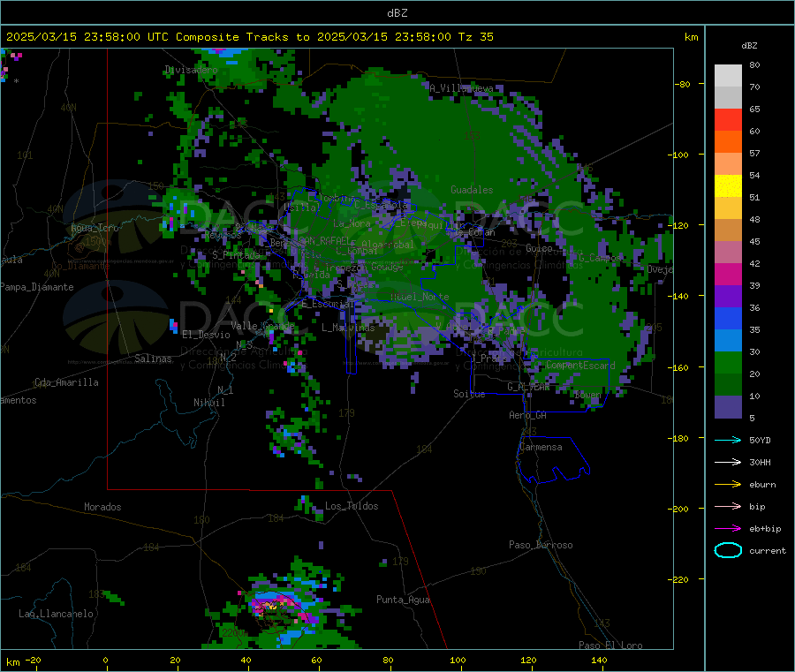Click the 'A_Villanueva' location label

(x=461, y=88)
